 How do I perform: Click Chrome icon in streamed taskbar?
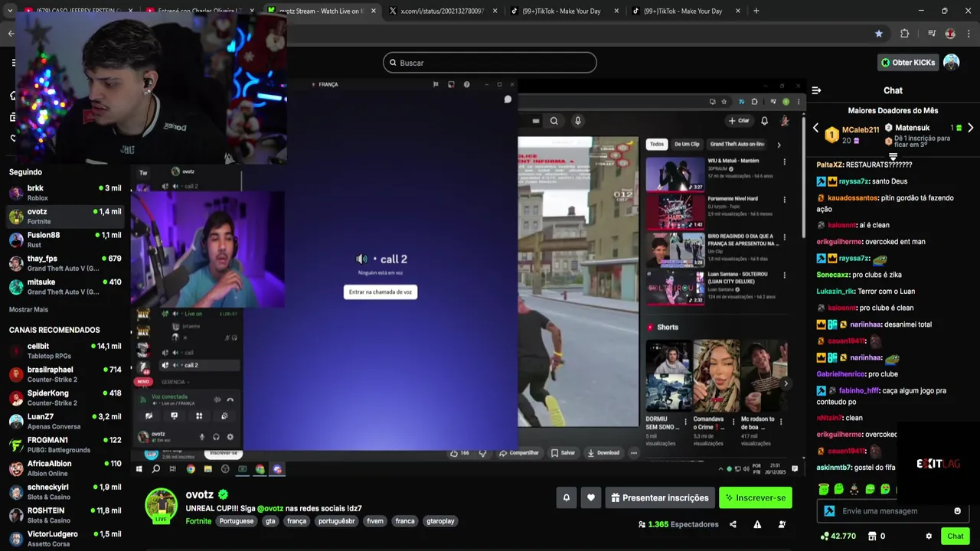click(x=191, y=469)
